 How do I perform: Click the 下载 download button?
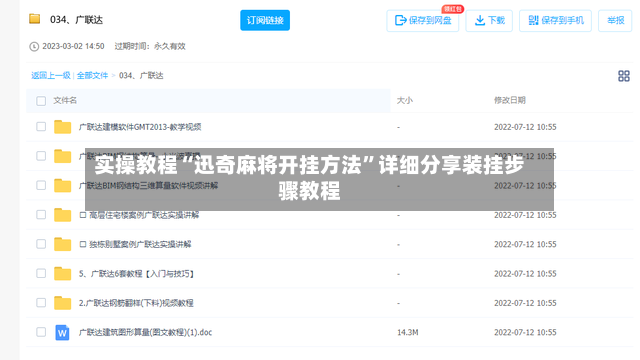489,20
